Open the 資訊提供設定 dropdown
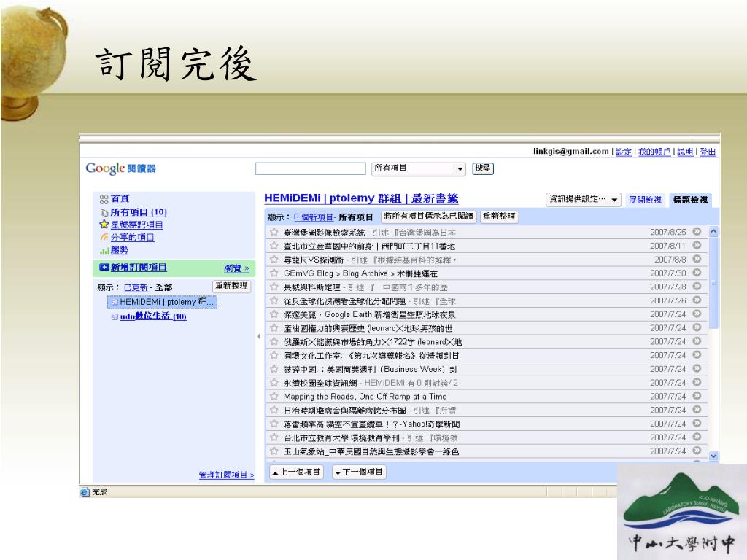 583,199
